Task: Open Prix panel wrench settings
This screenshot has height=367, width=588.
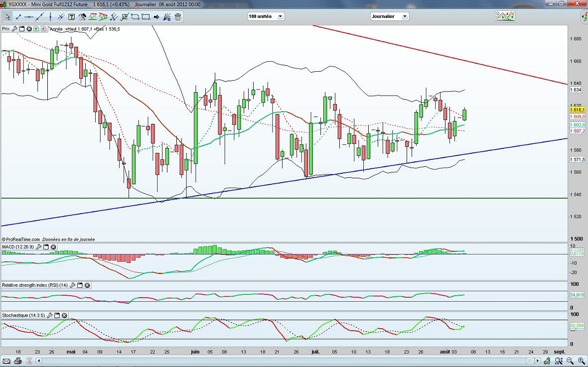Action: coord(15,29)
